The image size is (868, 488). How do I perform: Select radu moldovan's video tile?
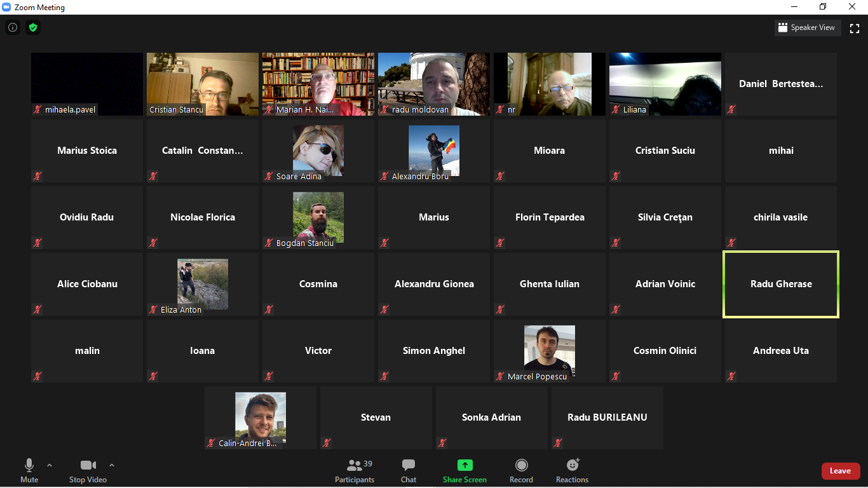[x=434, y=84]
